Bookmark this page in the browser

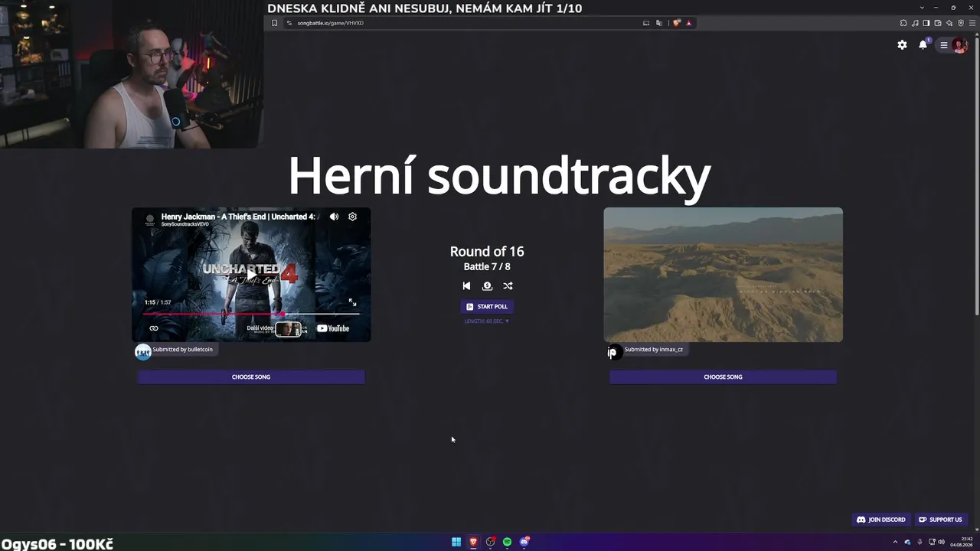[274, 23]
